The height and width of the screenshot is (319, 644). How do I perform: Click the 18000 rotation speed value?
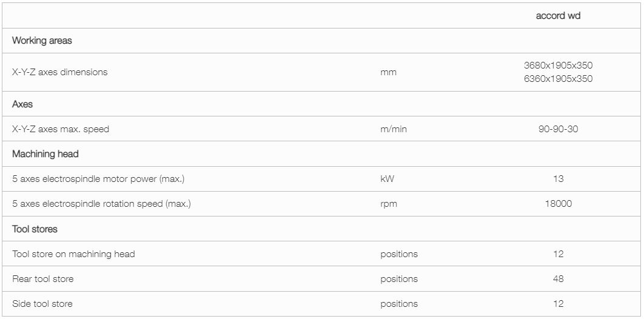point(558,204)
